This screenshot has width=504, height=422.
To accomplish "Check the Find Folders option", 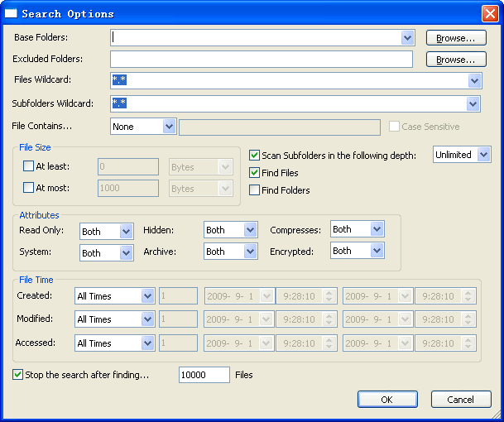I will [255, 190].
